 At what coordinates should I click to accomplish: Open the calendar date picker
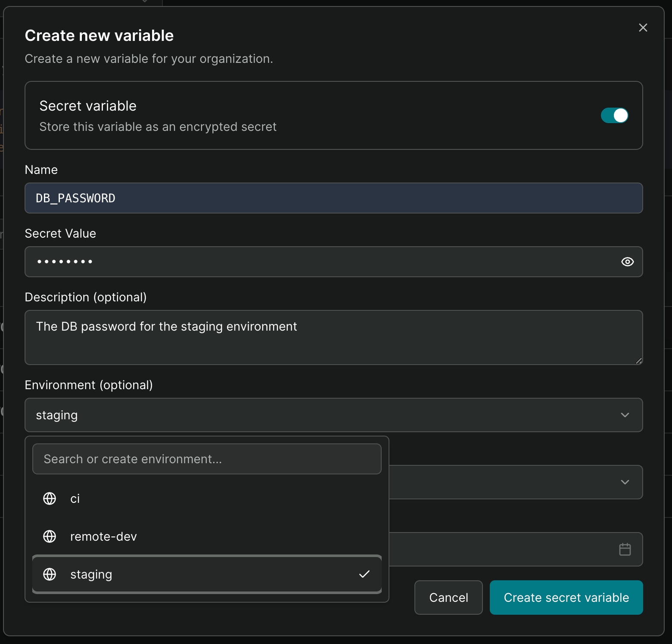(625, 549)
